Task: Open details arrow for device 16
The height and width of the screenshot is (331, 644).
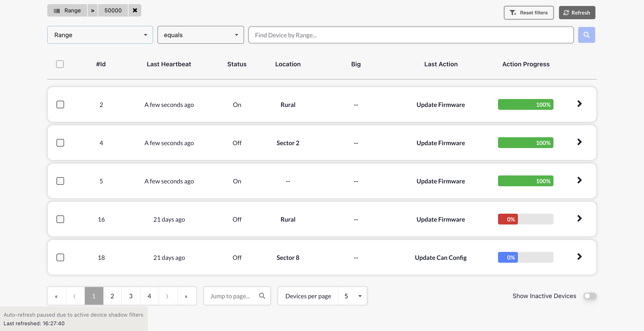Action: [x=579, y=218]
